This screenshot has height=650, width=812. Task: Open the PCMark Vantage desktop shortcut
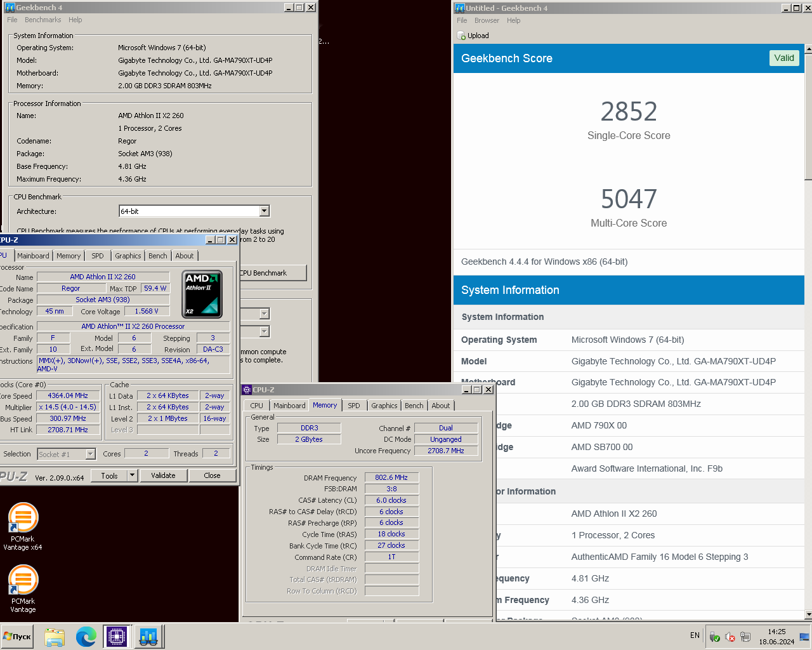coord(23,588)
